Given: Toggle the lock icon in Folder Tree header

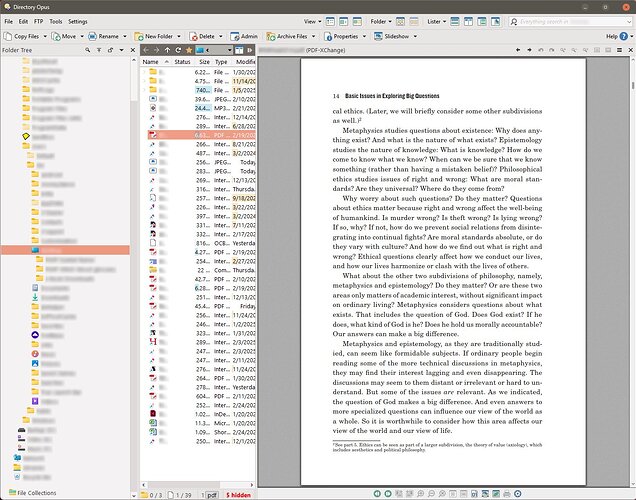Looking at the screenshot, I should [110, 50].
